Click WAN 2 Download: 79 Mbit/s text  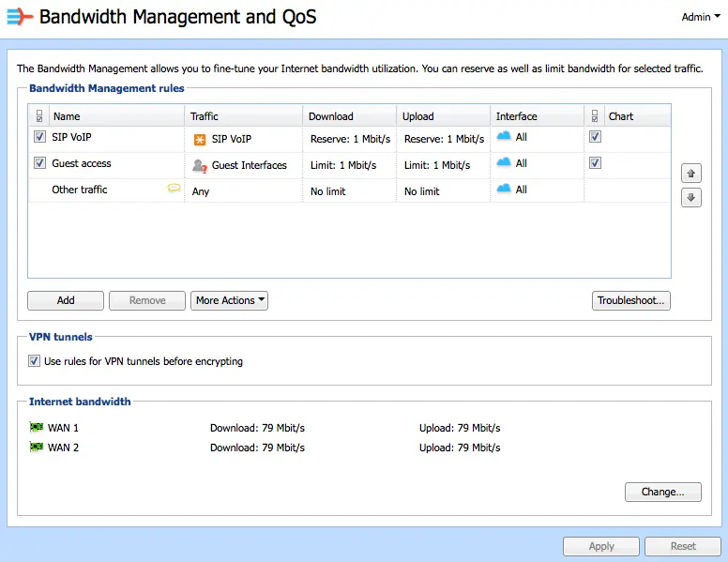[257, 448]
